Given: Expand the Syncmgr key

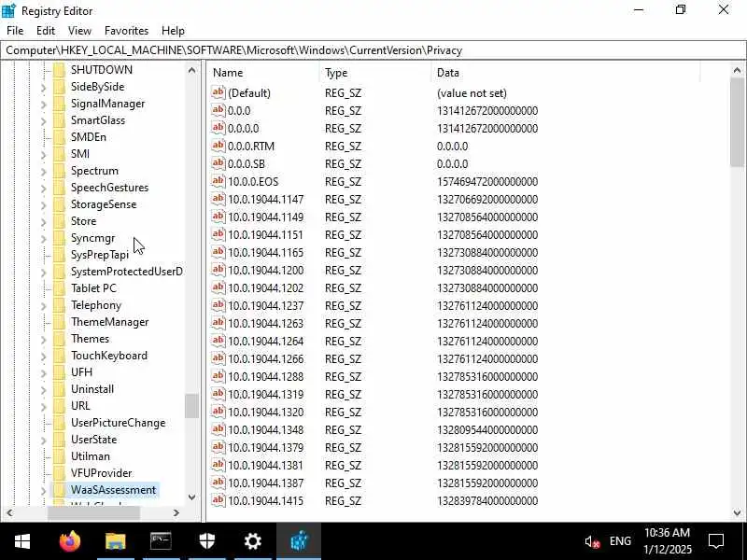Looking at the screenshot, I should [x=43, y=239].
